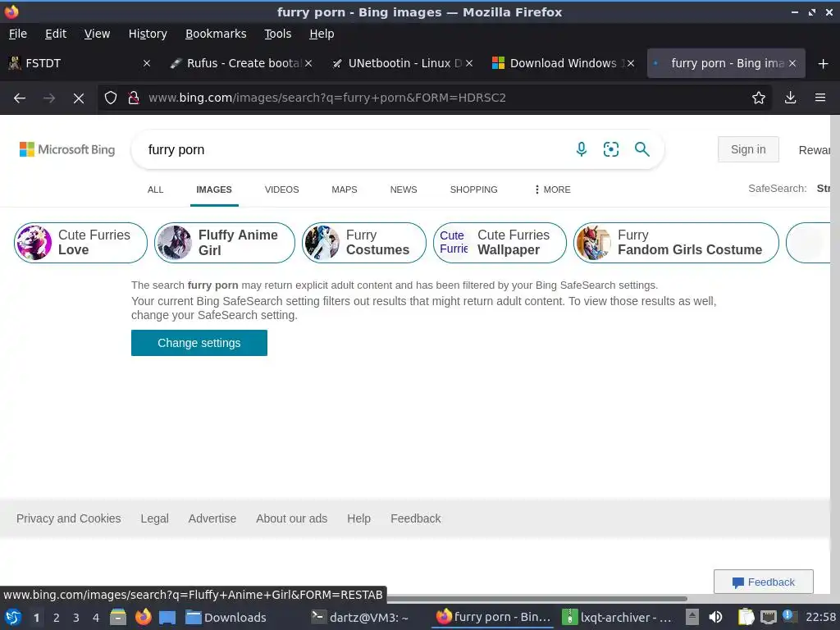Image resolution: width=840 pixels, height=630 pixels.
Task: Switch to virtual desktop 2
Action: [x=57, y=617]
